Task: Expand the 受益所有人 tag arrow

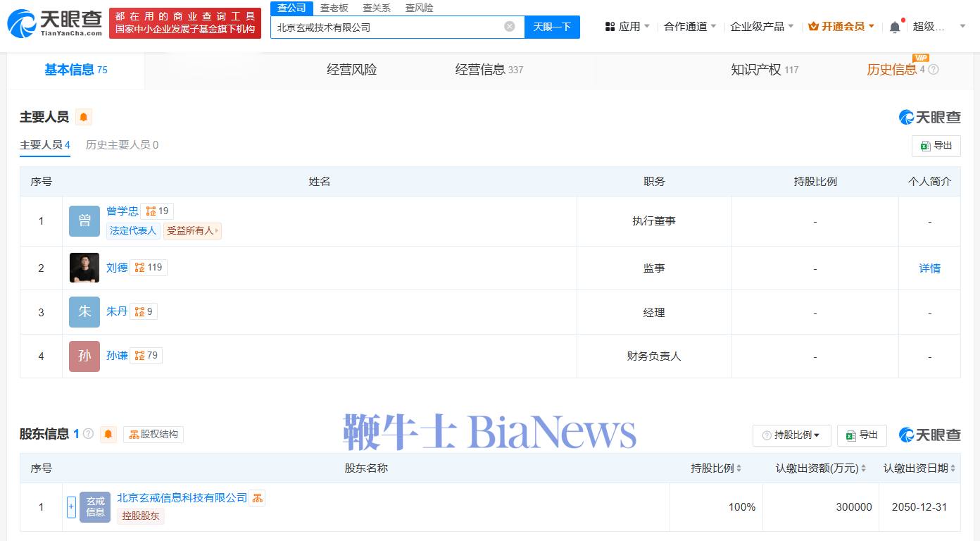Action: click(x=216, y=230)
